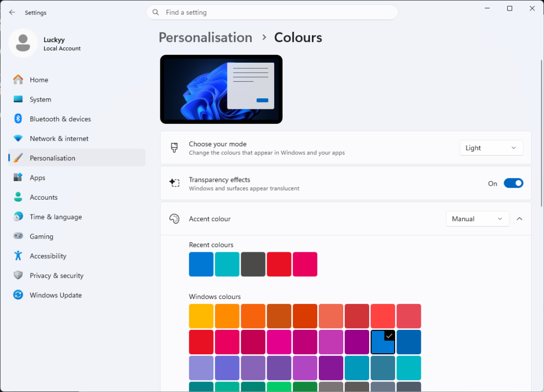Click the vertical scrollbar on right

541,133
